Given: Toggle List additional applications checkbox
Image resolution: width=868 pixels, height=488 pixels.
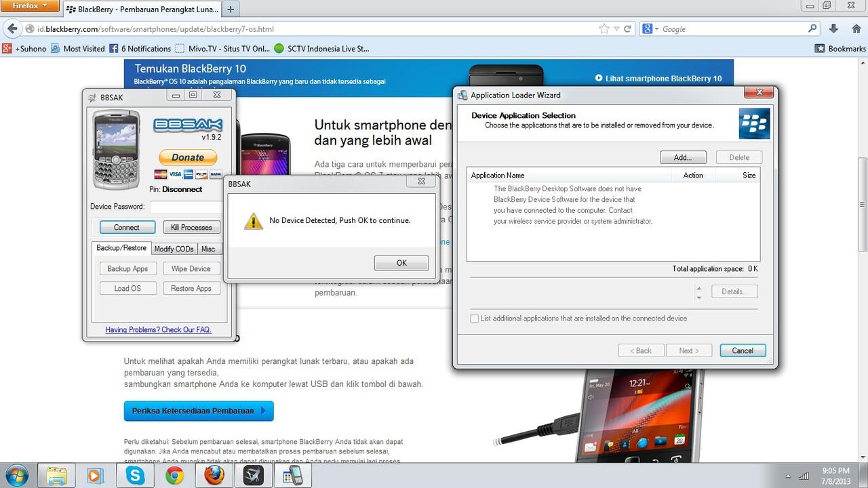Looking at the screenshot, I should pyautogui.click(x=475, y=319).
